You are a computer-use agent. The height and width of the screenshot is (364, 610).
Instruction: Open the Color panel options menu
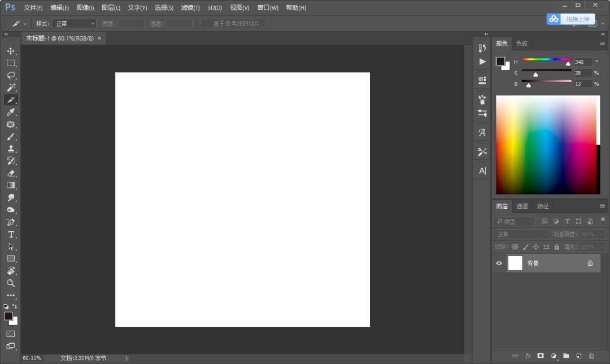(x=602, y=43)
